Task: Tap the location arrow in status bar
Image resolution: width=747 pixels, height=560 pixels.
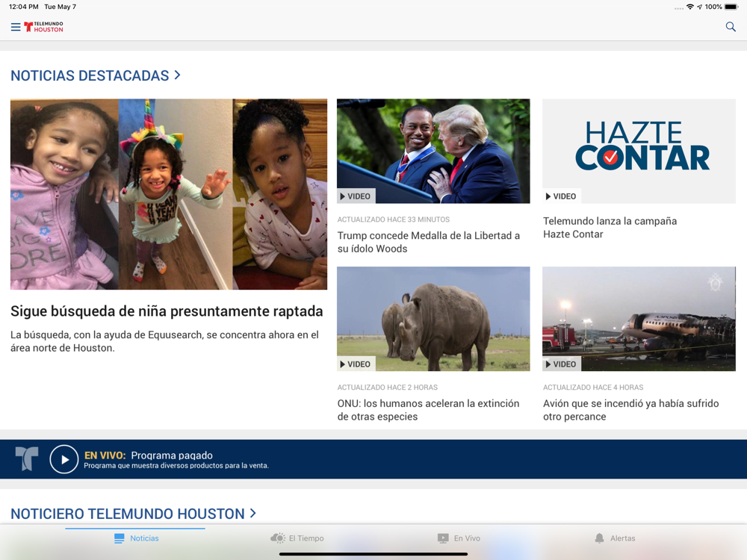Action: tap(699, 7)
